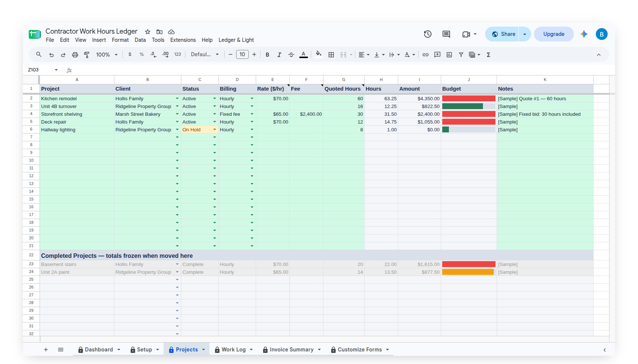The height and width of the screenshot is (364, 638).
Task: Expand the Share options arrow
Action: [525, 34]
